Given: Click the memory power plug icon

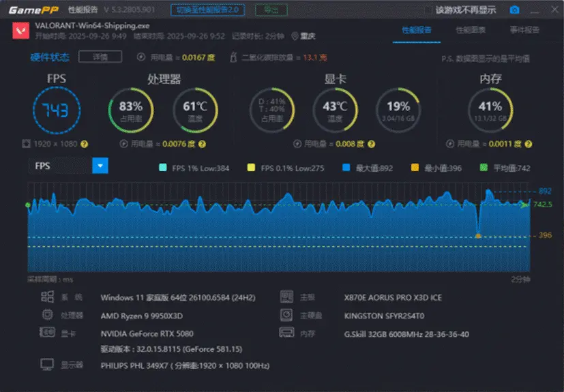Looking at the screenshot, I should pos(450,144).
